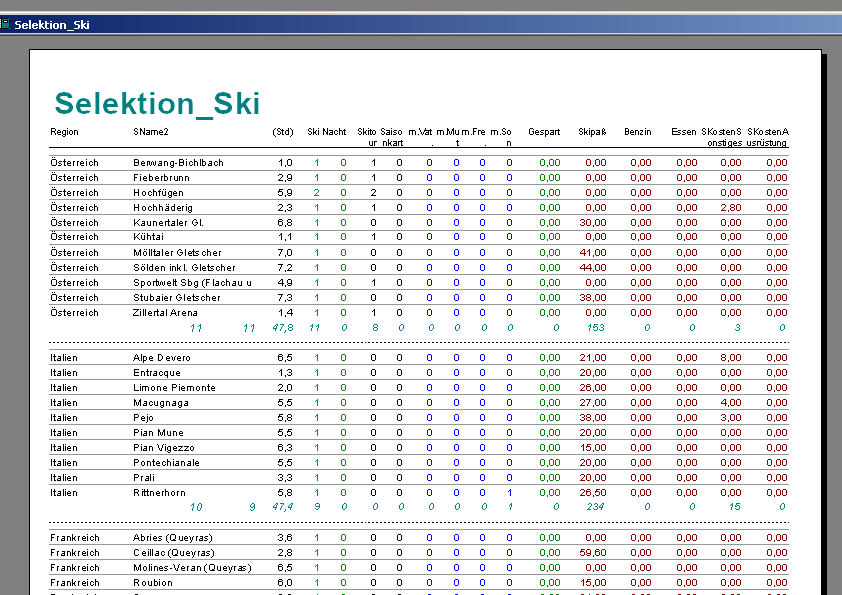Image resolution: width=842 pixels, height=595 pixels.
Task: Click the Abries (Queyras) resort entry
Action: pos(171,537)
